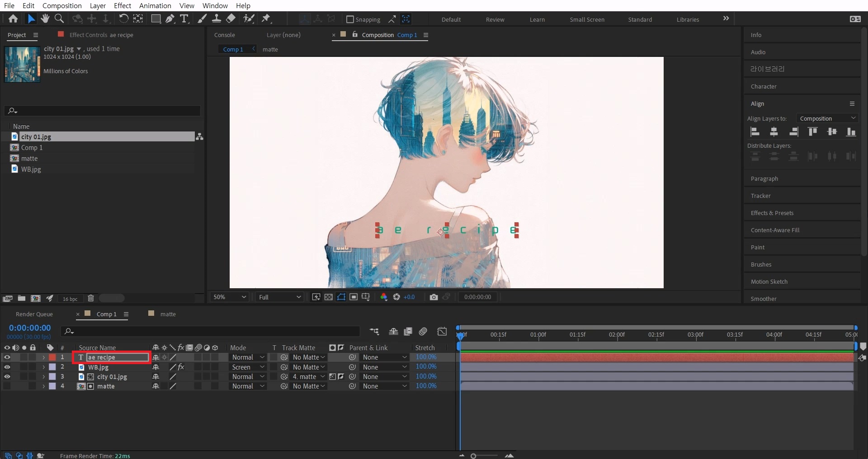868x459 pixels.
Task: Click Create New Composition icon in Project panel
Action: pyautogui.click(x=36, y=298)
